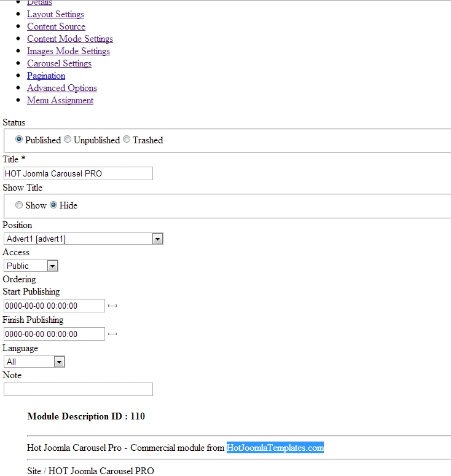Open Images Mode Settings link
Image resolution: width=451 pixels, height=476 pixels.
tap(69, 51)
